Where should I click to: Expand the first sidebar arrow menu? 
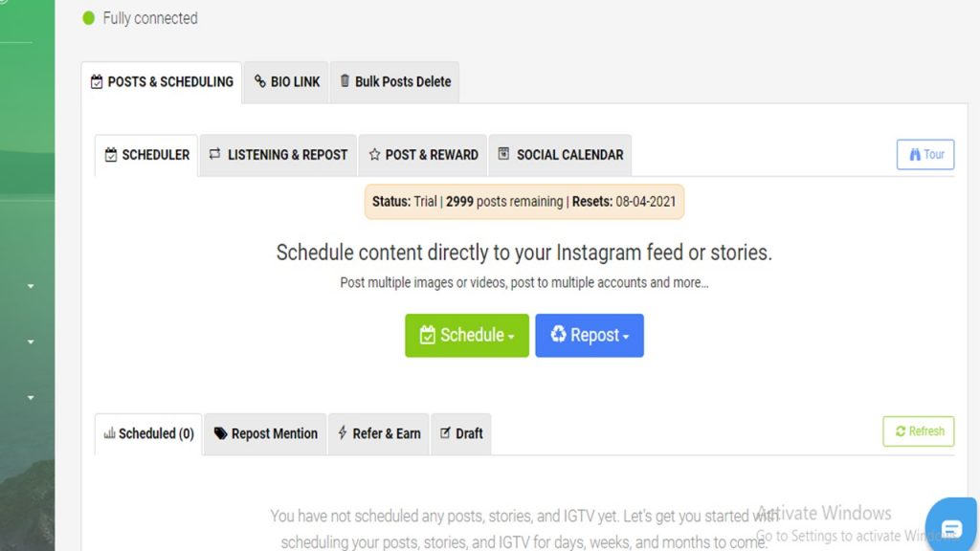[x=31, y=286]
